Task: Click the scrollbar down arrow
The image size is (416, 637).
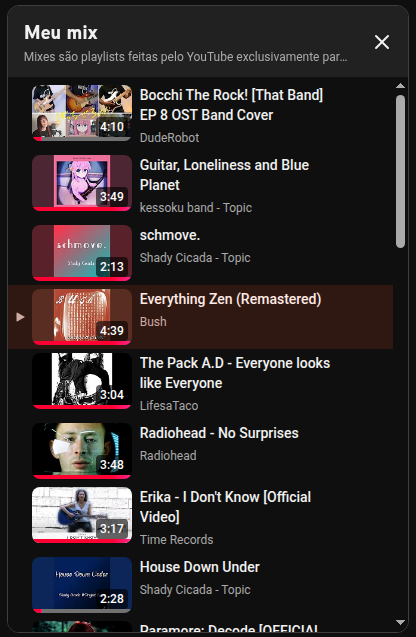Action: tap(400, 622)
